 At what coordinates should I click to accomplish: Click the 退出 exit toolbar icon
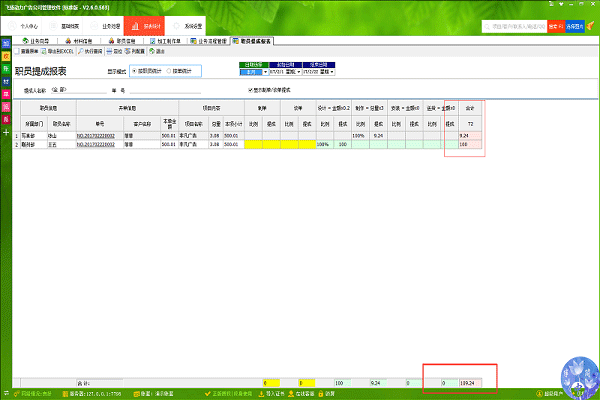[192, 49]
